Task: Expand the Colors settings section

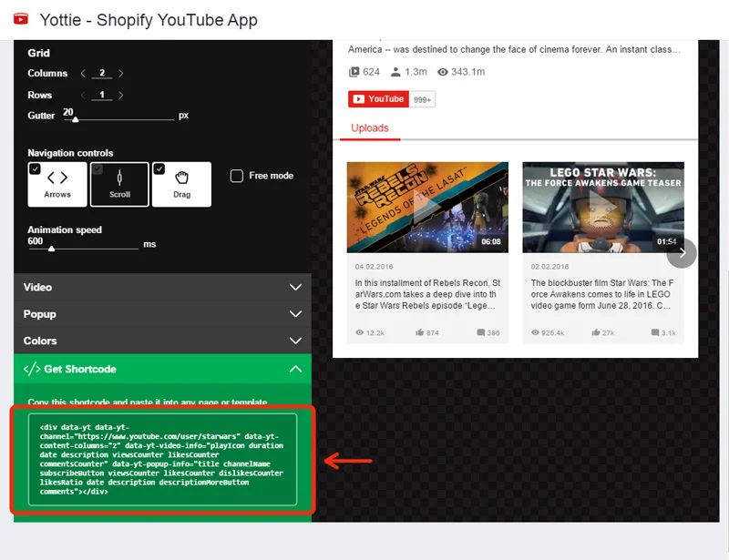Action: [162, 341]
